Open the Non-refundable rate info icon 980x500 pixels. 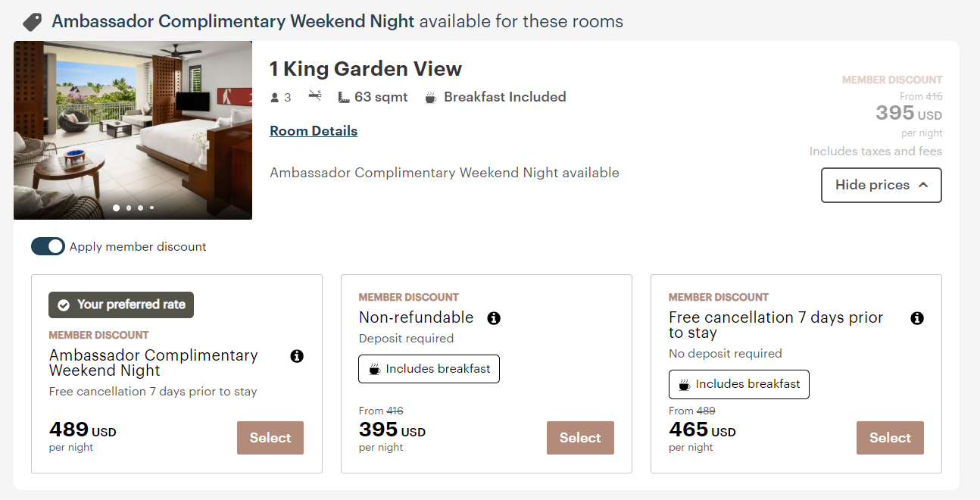[494, 318]
